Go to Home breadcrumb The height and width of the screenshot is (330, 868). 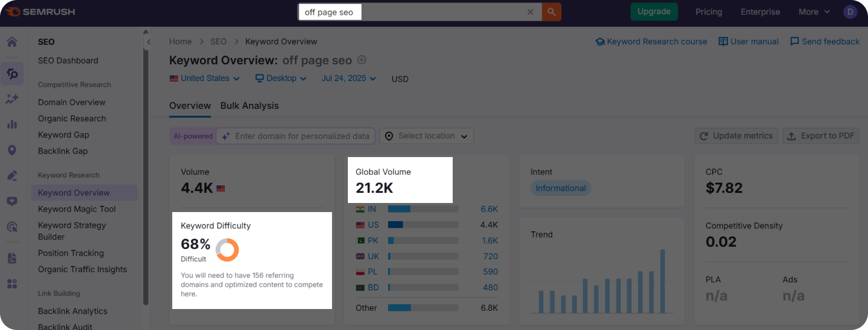[180, 41]
